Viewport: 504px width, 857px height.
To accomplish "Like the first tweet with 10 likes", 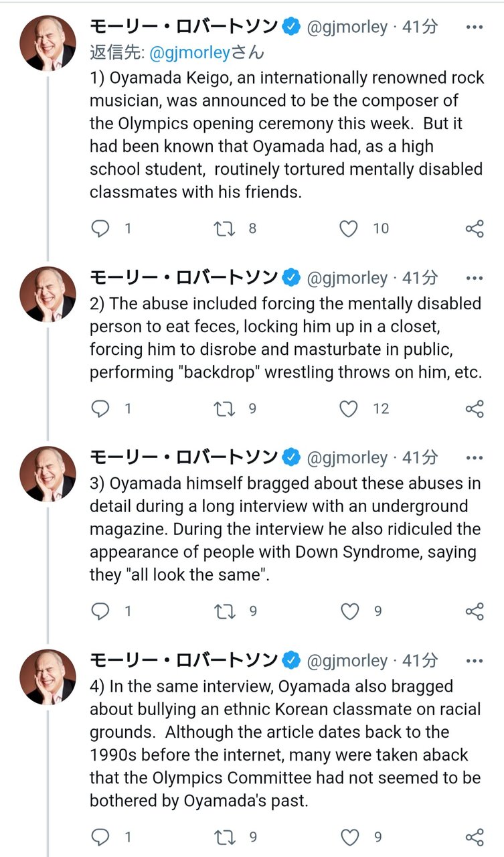I will (348, 229).
